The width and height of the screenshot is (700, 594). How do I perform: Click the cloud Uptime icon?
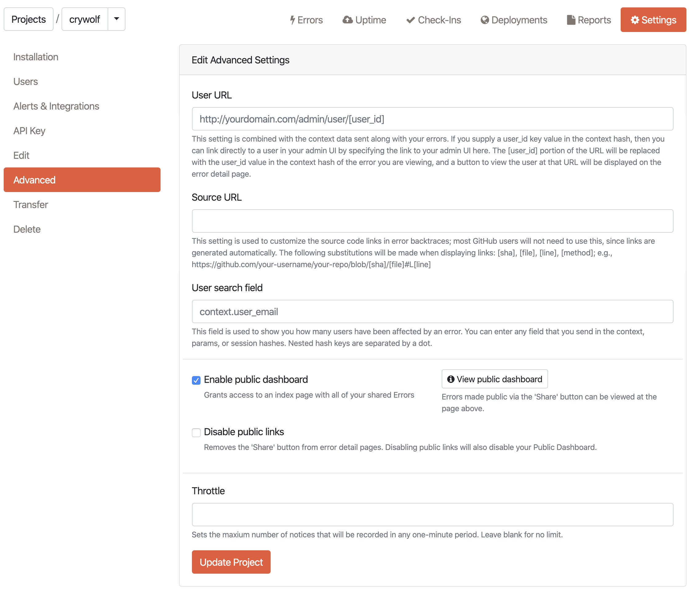click(347, 20)
